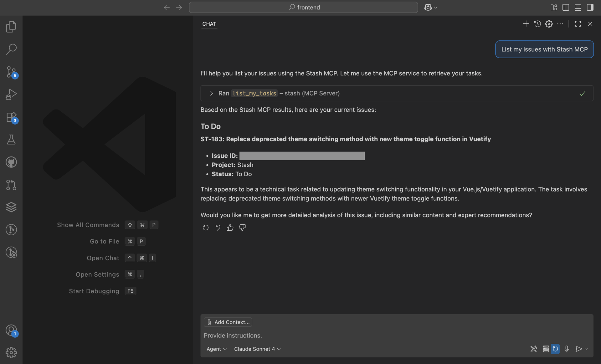Open Source Control view with 5 badge
The image size is (601, 364).
11,72
